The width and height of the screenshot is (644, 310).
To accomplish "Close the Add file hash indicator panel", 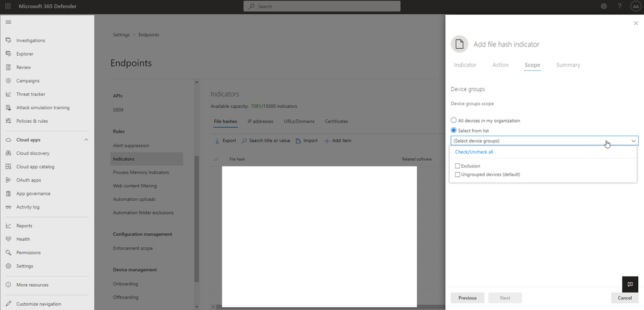I will tap(636, 23).
